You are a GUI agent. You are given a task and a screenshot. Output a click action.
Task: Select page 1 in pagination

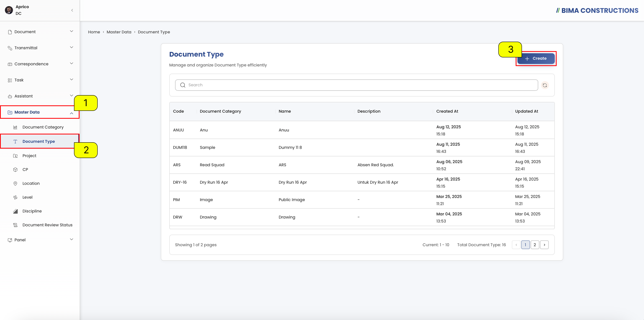(x=525, y=245)
